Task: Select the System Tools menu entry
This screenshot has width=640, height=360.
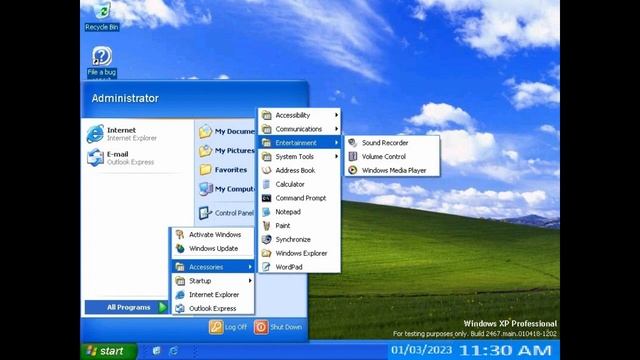Action: point(299,157)
